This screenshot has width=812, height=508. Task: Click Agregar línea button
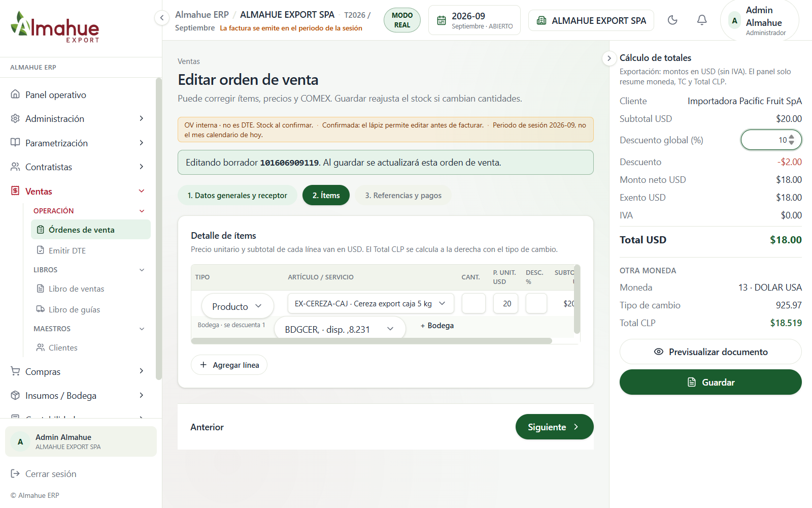(229, 365)
